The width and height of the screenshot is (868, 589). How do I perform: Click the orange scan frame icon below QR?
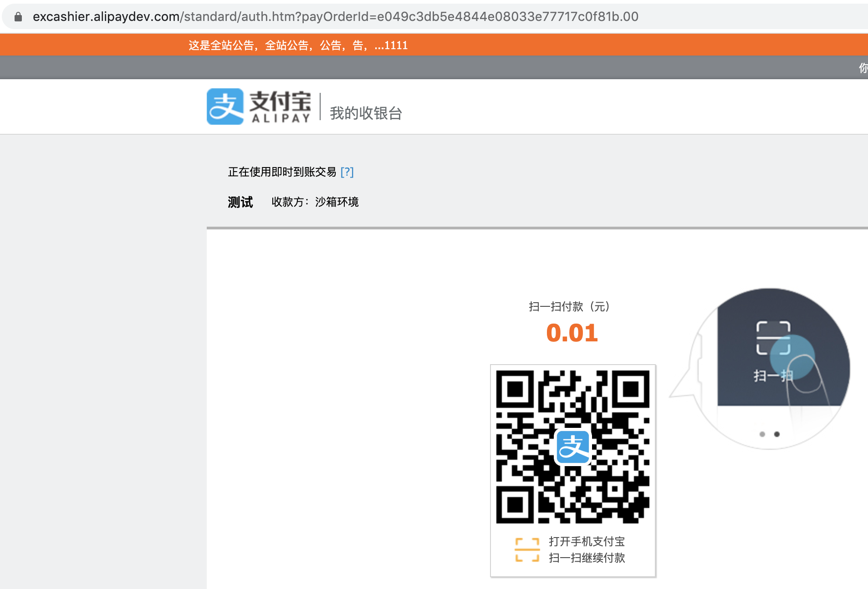[527, 550]
